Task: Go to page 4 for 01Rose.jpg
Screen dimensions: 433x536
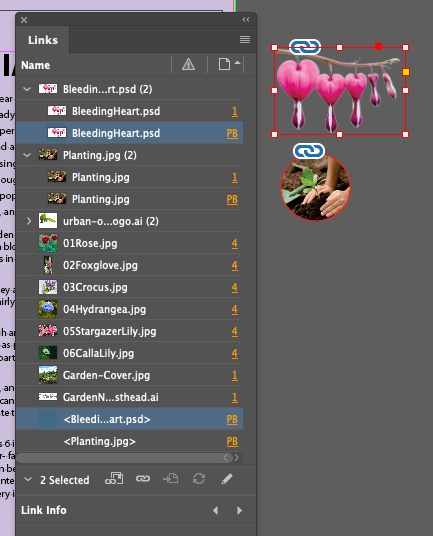Action: tap(235, 243)
